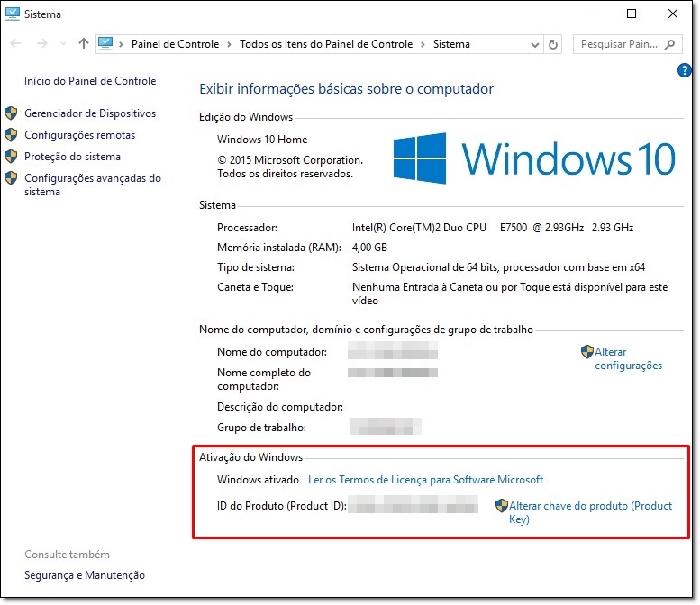Select Todos os Itens do Painel de Controle breadcrumb
Viewport: 700px width, 605px height.
coord(326,44)
